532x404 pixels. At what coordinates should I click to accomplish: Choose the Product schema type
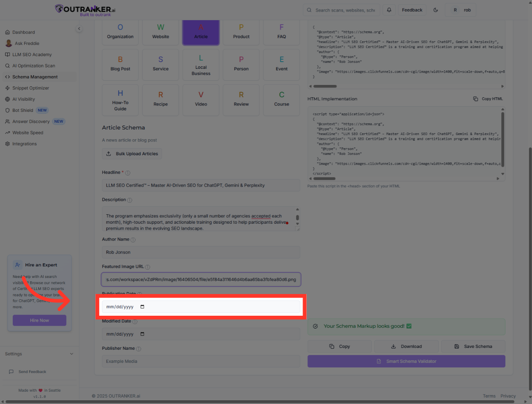[241, 32]
